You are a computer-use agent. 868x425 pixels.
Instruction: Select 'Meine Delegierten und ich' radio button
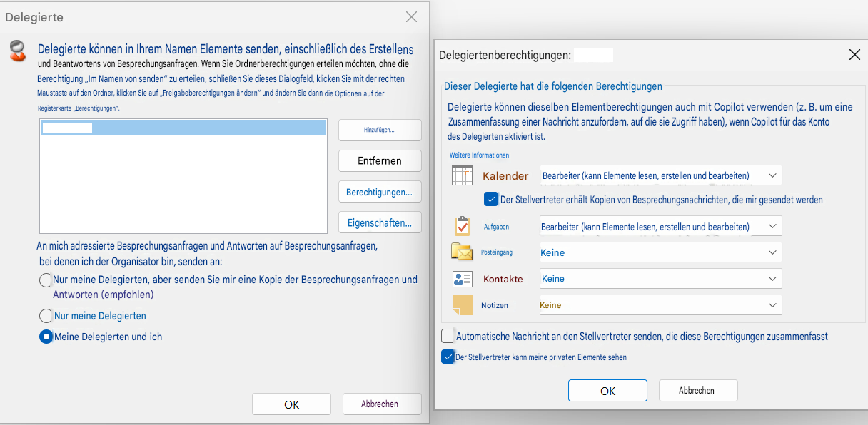point(46,337)
